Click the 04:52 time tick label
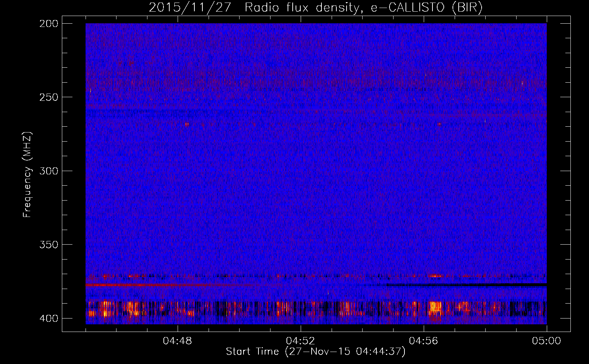Viewport: 589px width, 364px height. click(x=301, y=341)
